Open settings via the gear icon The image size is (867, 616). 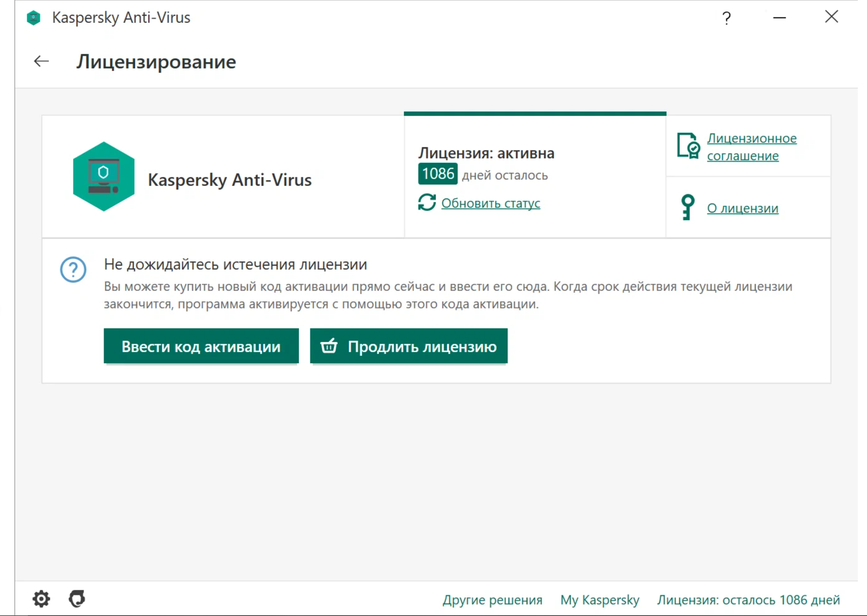point(41,599)
